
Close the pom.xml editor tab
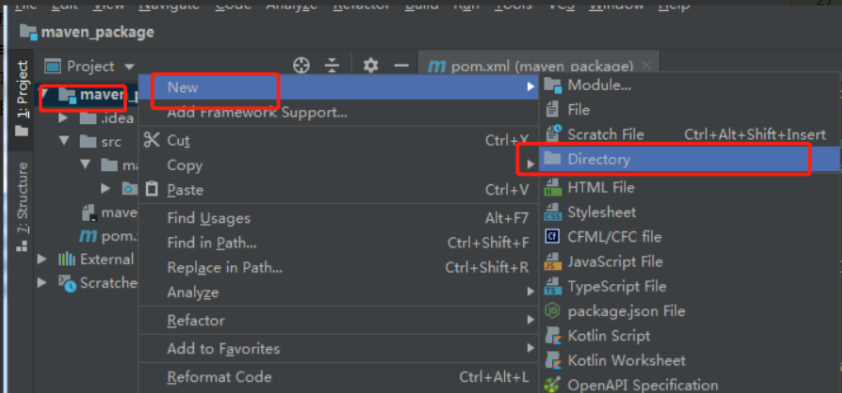click(x=647, y=66)
